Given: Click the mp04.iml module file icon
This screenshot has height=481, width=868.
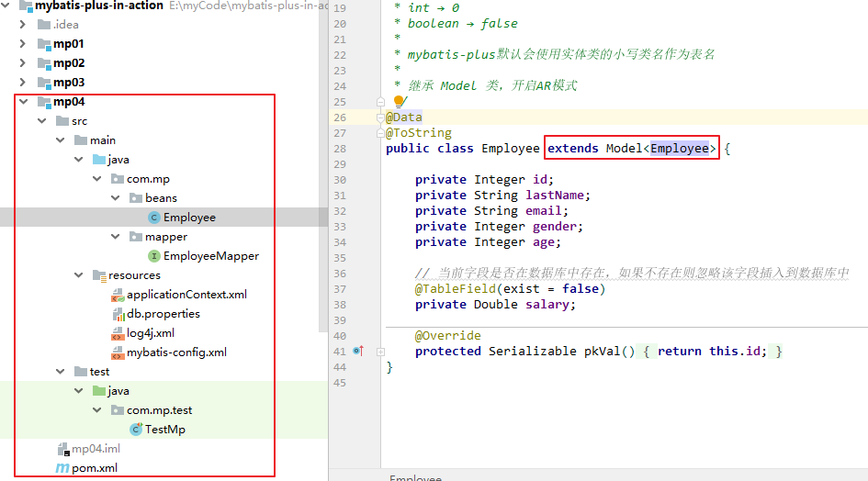Looking at the screenshot, I should coord(63,449).
